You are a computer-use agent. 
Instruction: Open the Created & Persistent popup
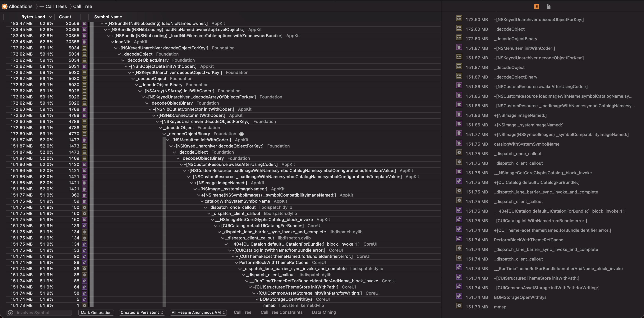pyautogui.click(x=142, y=312)
